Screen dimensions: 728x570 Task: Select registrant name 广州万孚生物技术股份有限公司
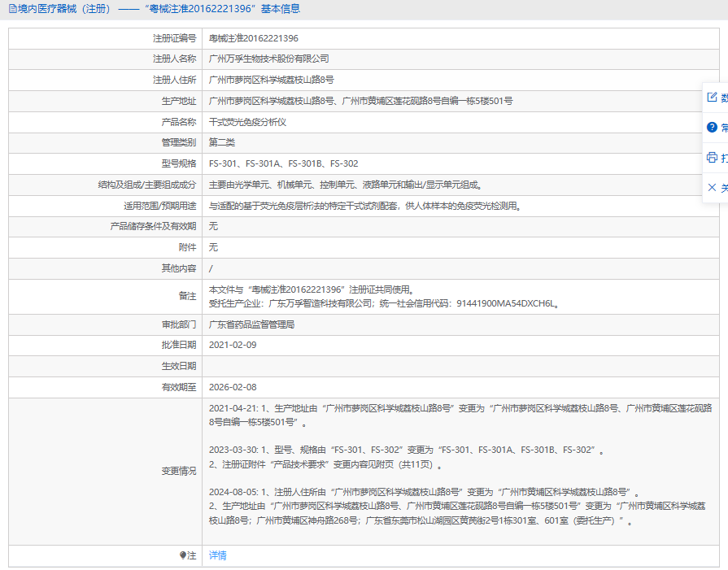pyautogui.click(x=268, y=59)
